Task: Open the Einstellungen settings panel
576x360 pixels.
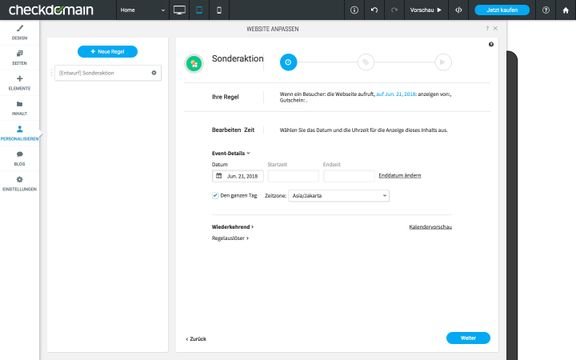Action: point(19,184)
